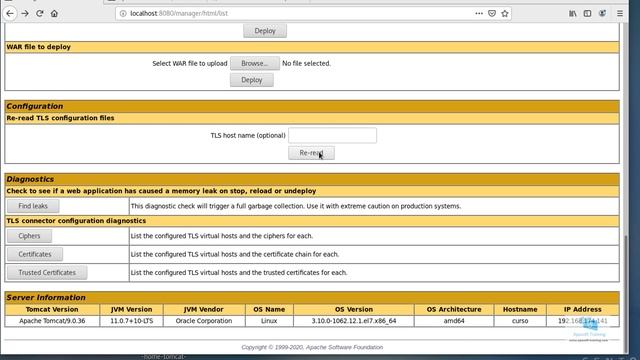Screen dimensions: 640x360
Task: Click the Hostname column header
Action: (520, 309)
